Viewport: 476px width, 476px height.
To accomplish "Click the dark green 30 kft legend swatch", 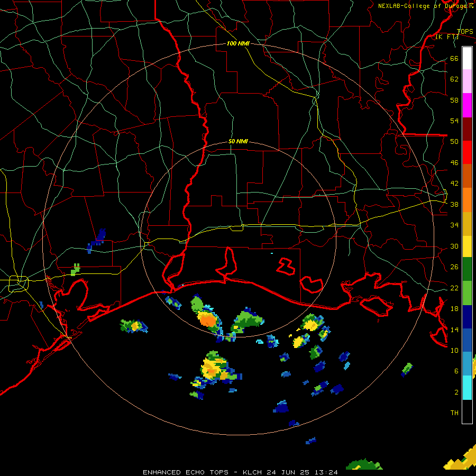I will click(x=467, y=269).
